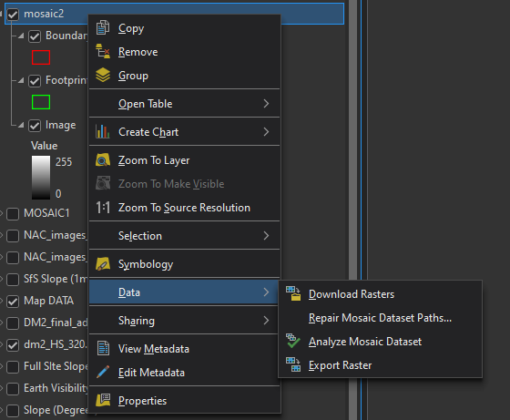Screen dimensions: 510x420
Task: Enable the MOSAIC1 layer checkbox
Action: [13, 214]
